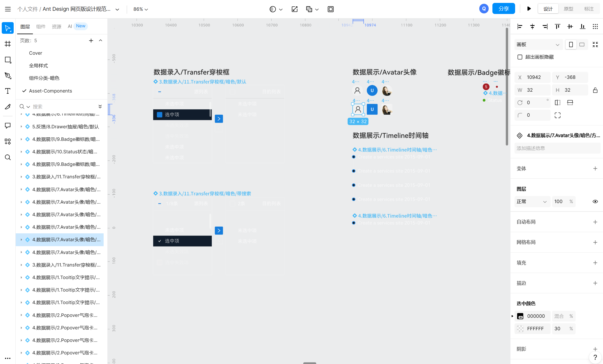Open the 86% zoom dropdown

[141, 9]
